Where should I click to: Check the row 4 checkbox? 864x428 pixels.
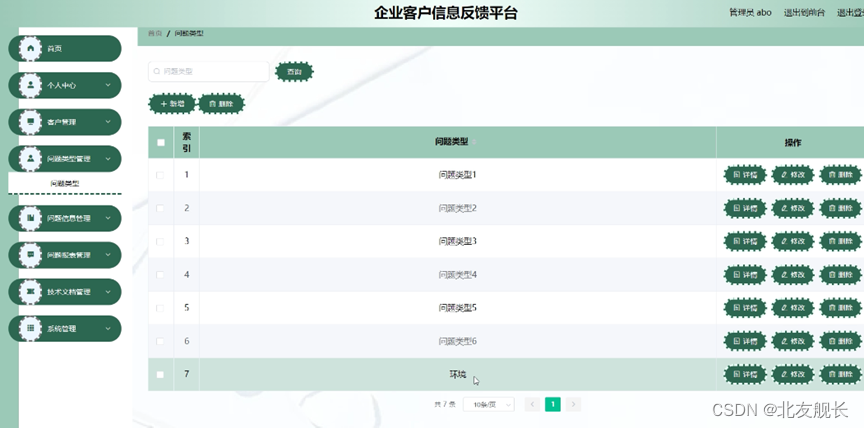click(160, 274)
